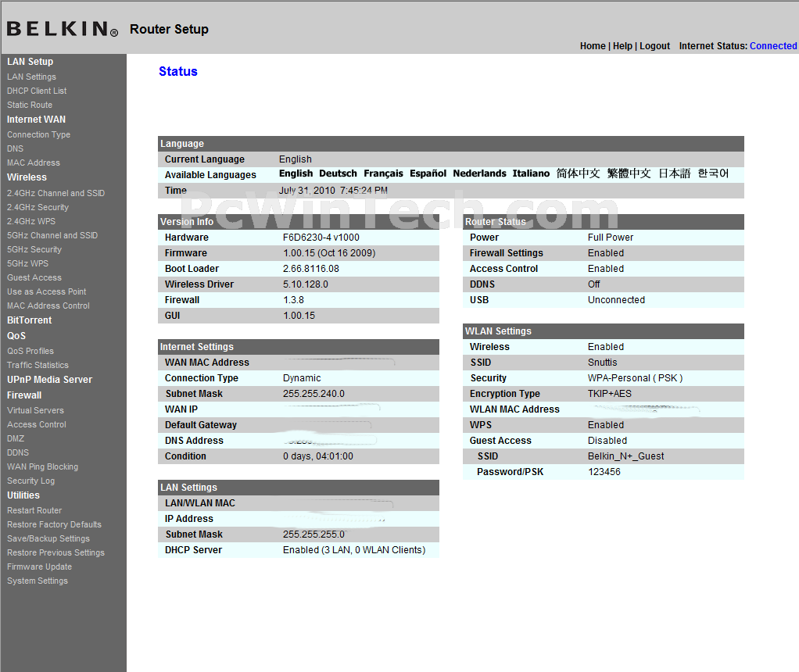This screenshot has height=672, width=799.
Task: Click QoS sidebar heading
Action: tap(16, 336)
